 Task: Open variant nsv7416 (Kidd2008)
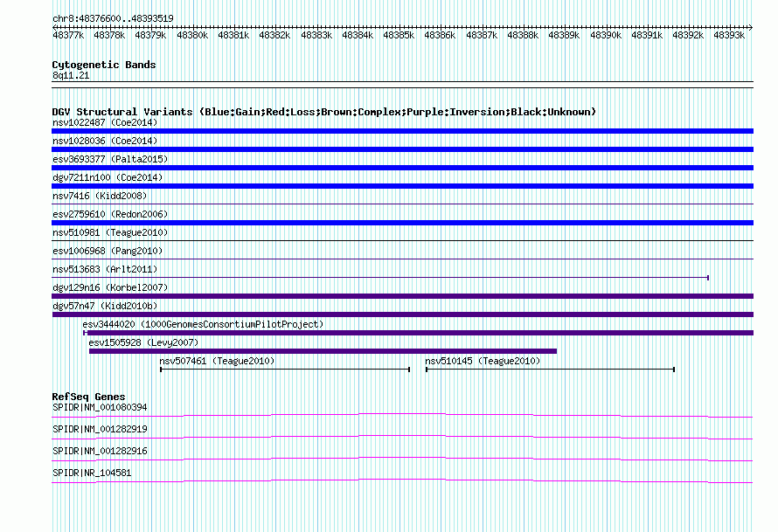click(x=100, y=196)
